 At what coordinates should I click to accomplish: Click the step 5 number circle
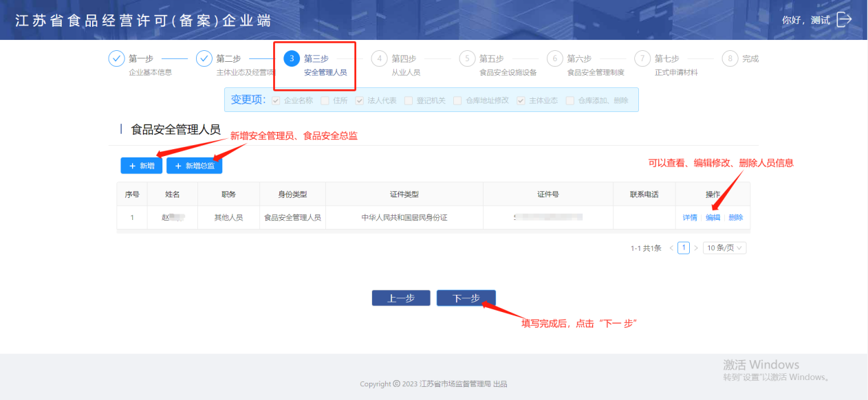coord(467,58)
